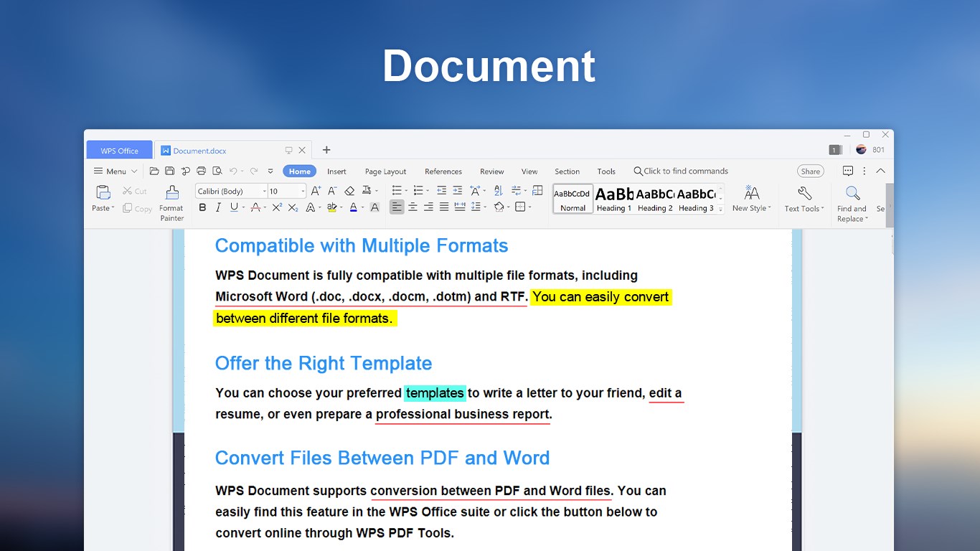Toggle Center paragraph alignment
This screenshot has height=551, width=980.
[413, 207]
